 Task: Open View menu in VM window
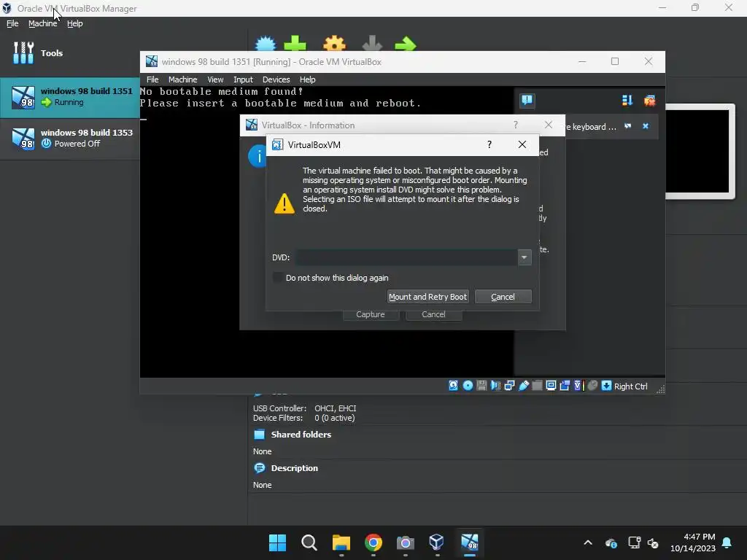click(215, 79)
